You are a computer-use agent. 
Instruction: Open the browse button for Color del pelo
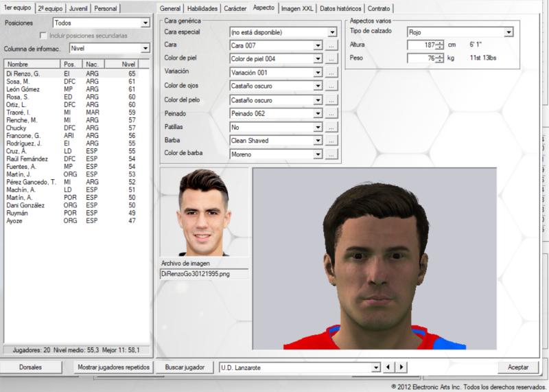331,100
